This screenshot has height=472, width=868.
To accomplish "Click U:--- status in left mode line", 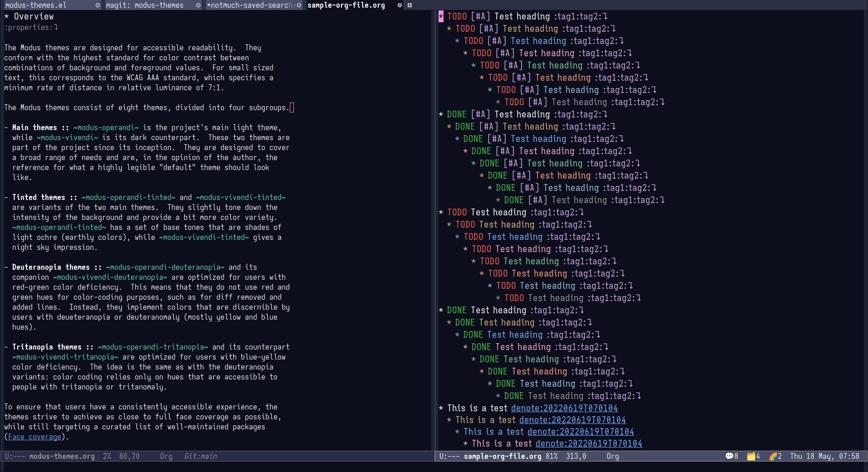I will [x=15, y=456].
